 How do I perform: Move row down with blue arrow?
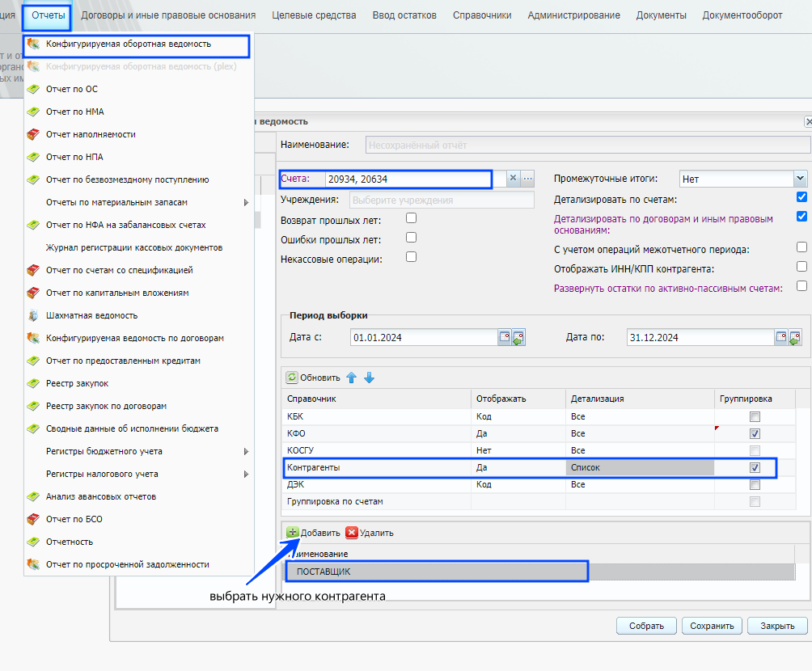pos(370,378)
